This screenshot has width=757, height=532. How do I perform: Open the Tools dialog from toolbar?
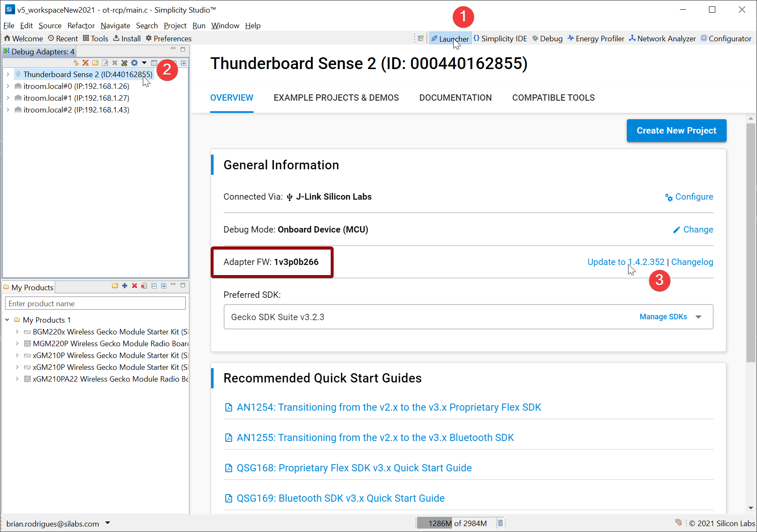pos(96,38)
